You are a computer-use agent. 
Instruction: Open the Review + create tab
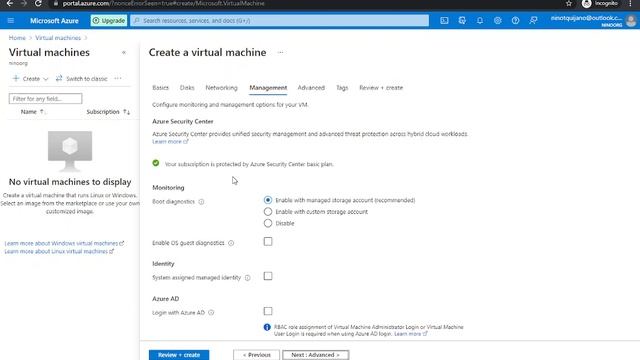coord(381,88)
